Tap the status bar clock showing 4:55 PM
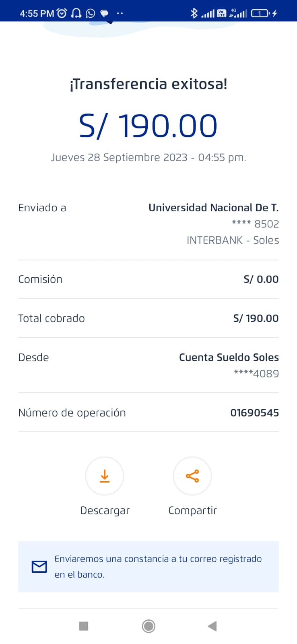Screen dimensions: 297x644 pos(37,13)
